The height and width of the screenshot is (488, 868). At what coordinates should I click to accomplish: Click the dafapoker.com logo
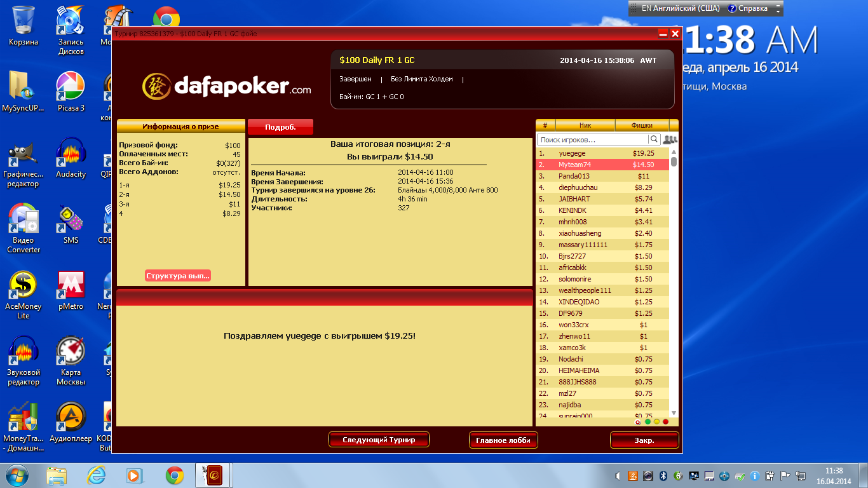227,86
